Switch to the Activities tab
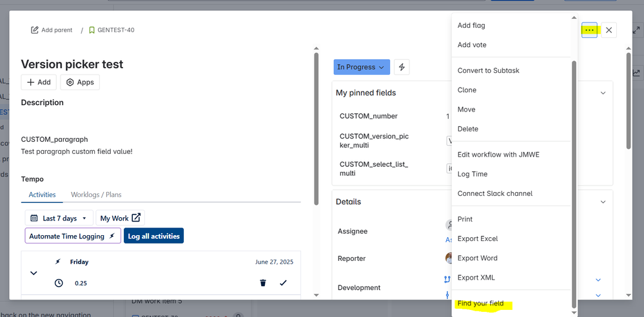This screenshot has width=644, height=317. [42, 195]
